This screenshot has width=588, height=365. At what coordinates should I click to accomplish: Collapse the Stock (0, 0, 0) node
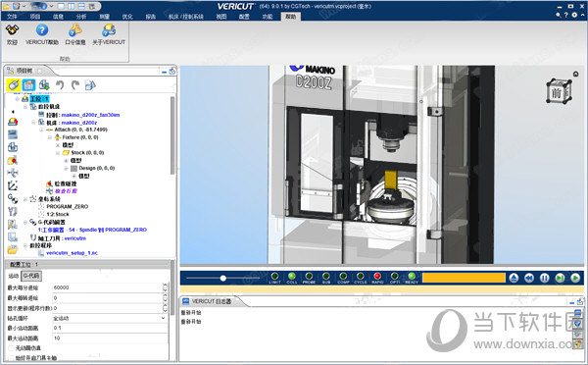(x=58, y=153)
